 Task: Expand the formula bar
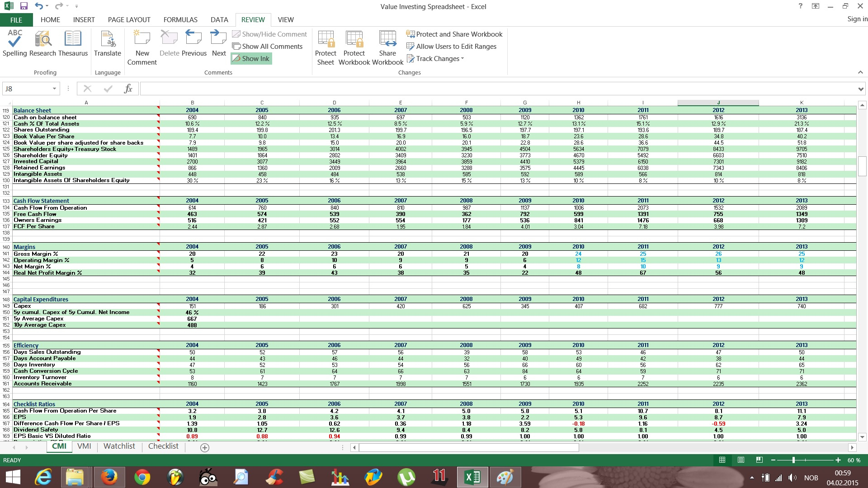[x=861, y=89]
